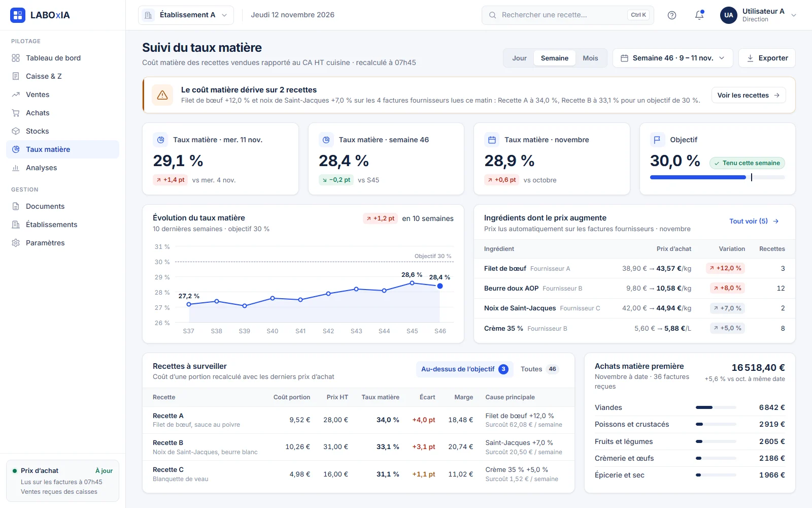Image resolution: width=812 pixels, height=508 pixels.
Task: Open Tableau de bord from the sidebar
Action: (62, 58)
